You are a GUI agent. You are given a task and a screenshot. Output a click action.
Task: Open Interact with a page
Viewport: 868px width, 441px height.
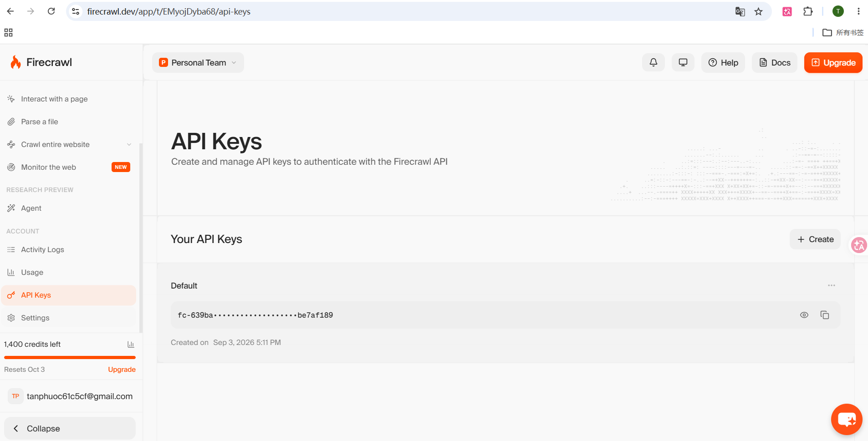click(69, 99)
